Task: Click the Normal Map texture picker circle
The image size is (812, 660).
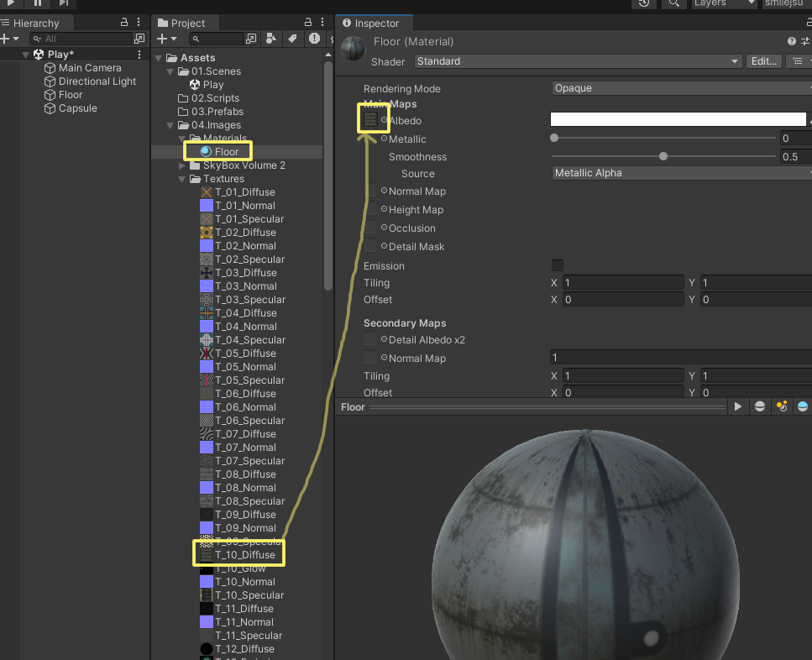Action: coord(385,191)
